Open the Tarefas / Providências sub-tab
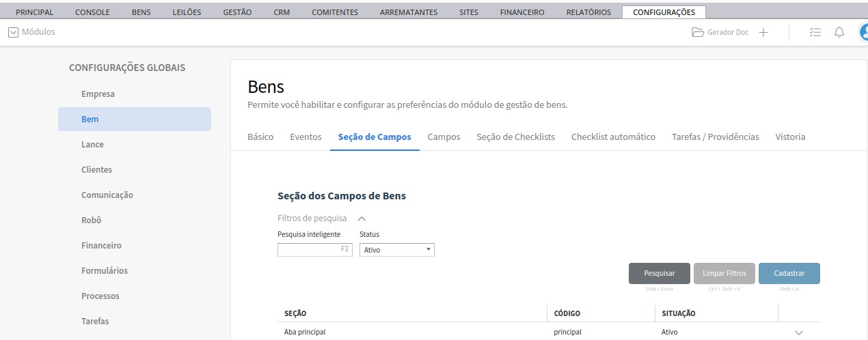868x340 pixels. (x=715, y=137)
